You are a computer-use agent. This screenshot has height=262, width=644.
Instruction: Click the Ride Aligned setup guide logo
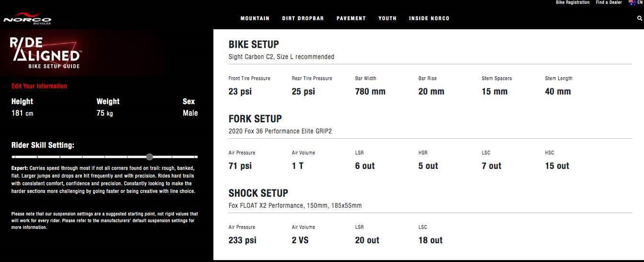pos(46,53)
